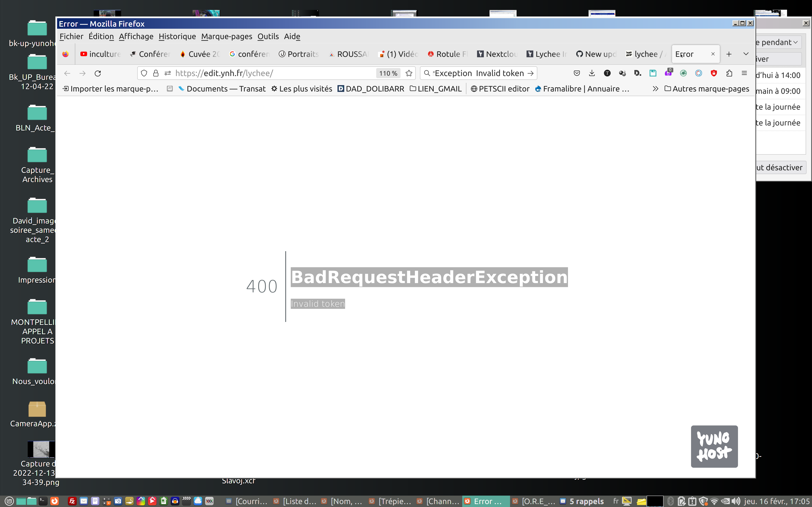Open the Firefox downloads panel
This screenshot has height=507, width=812.
[x=592, y=73]
